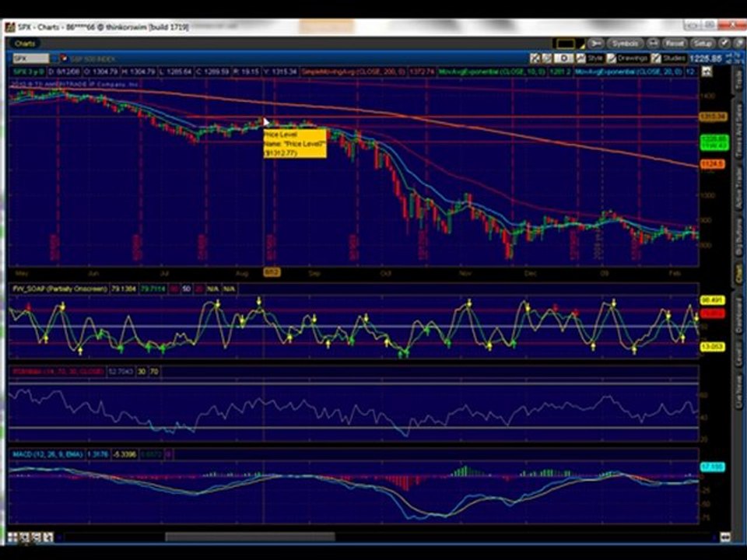Screen dimensions: 747x560
Task: Click the first chart toolbar icon left of D button
Action: tap(535, 58)
